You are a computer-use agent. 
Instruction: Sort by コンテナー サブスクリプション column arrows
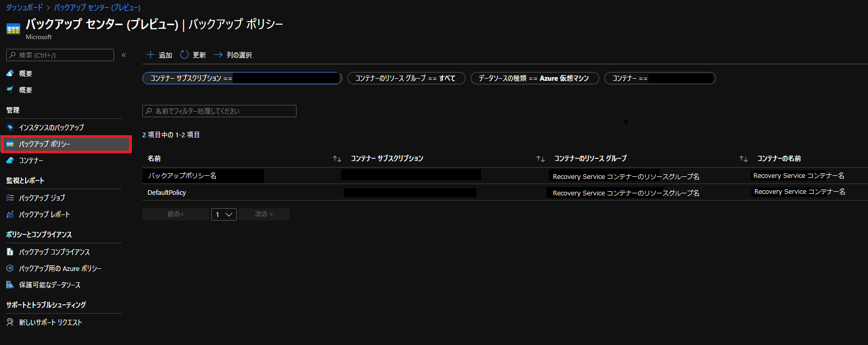click(541, 159)
